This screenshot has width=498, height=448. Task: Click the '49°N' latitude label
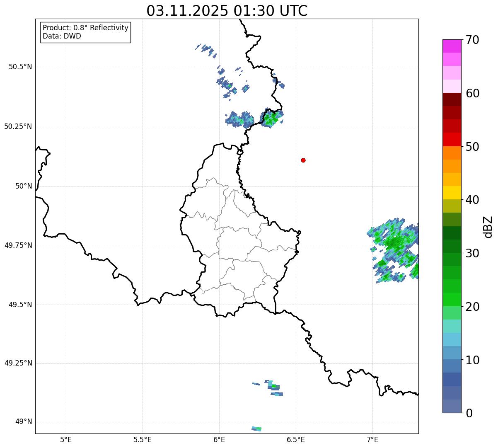coord(24,421)
